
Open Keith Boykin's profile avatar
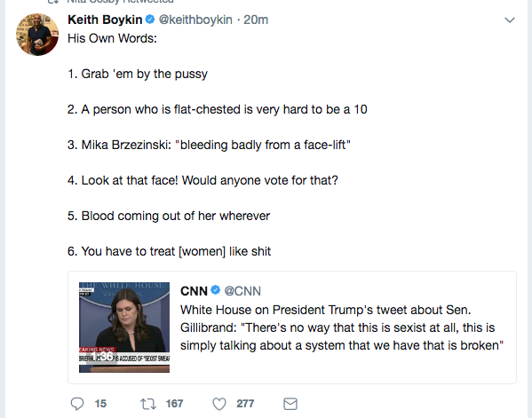click(37, 35)
